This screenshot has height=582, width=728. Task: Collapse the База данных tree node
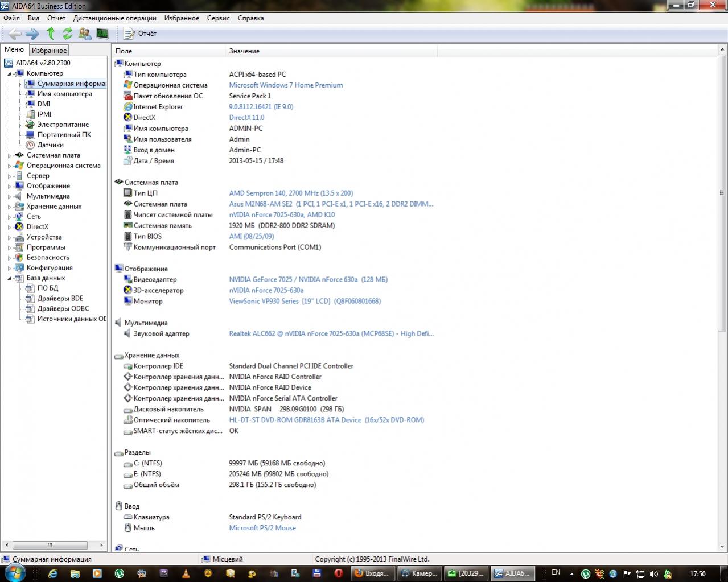pyautogui.click(x=10, y=279)
